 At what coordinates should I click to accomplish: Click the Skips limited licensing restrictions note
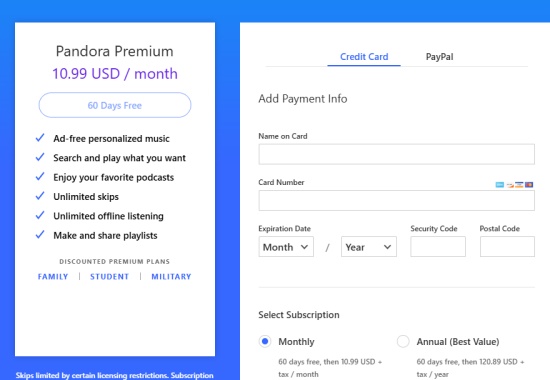point(114,375)
